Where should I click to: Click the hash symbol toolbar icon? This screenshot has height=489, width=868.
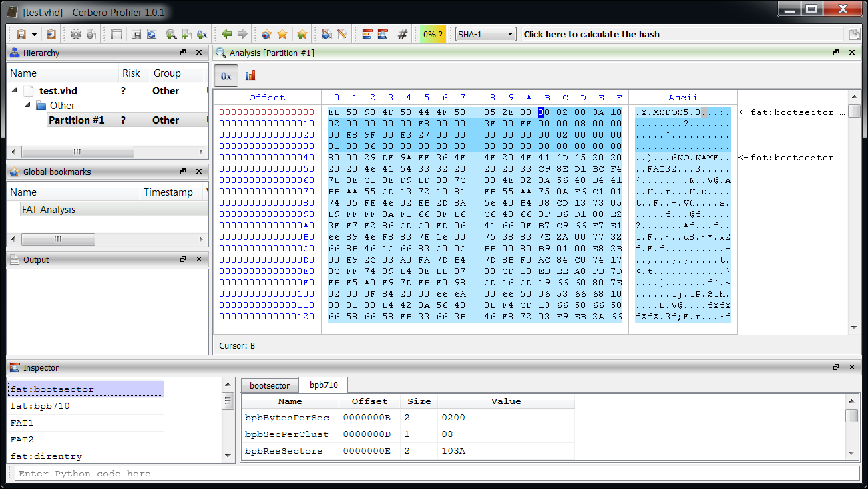(x=402, y=34)
